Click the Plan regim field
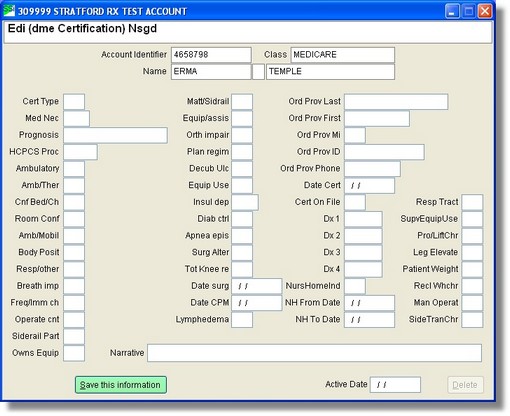This screenshot has height=416, width=510. pos(242,152)
